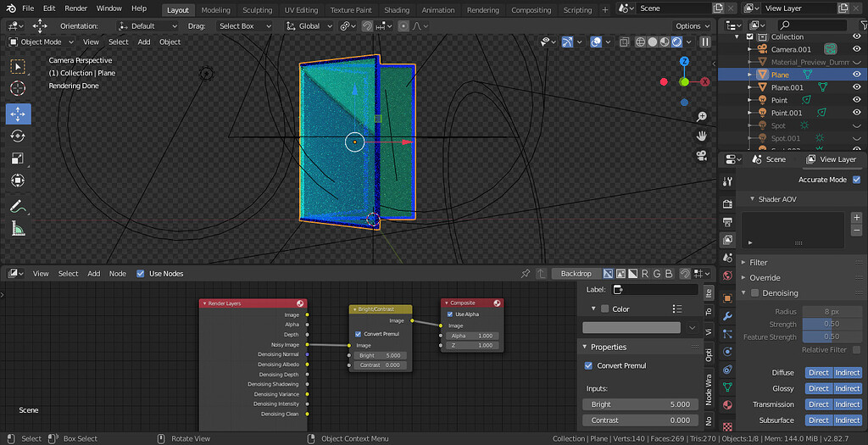This screenshot has height=445, width=868.
Task: Click the pan view hand icon
Action: pos(702,136)
